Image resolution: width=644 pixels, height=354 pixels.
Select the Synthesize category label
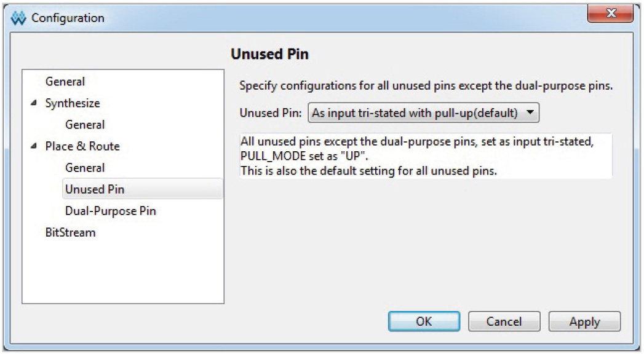click(x=73, y=103)
